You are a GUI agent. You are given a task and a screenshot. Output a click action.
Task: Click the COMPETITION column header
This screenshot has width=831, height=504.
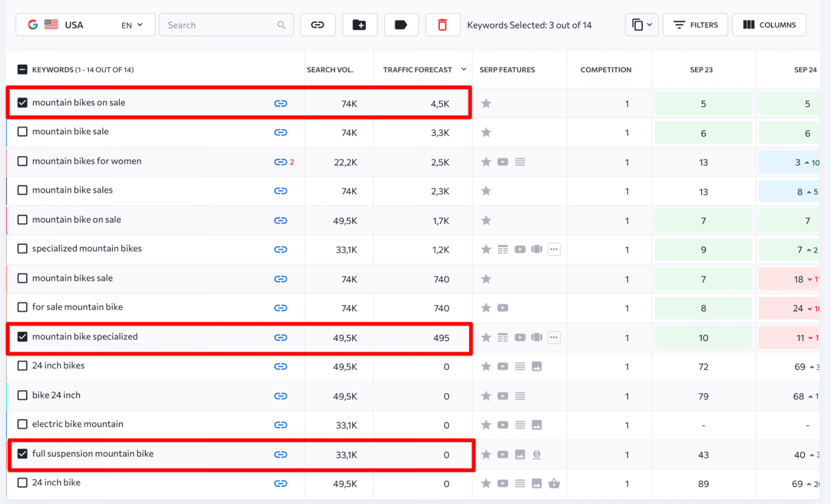tap(605, 69)
